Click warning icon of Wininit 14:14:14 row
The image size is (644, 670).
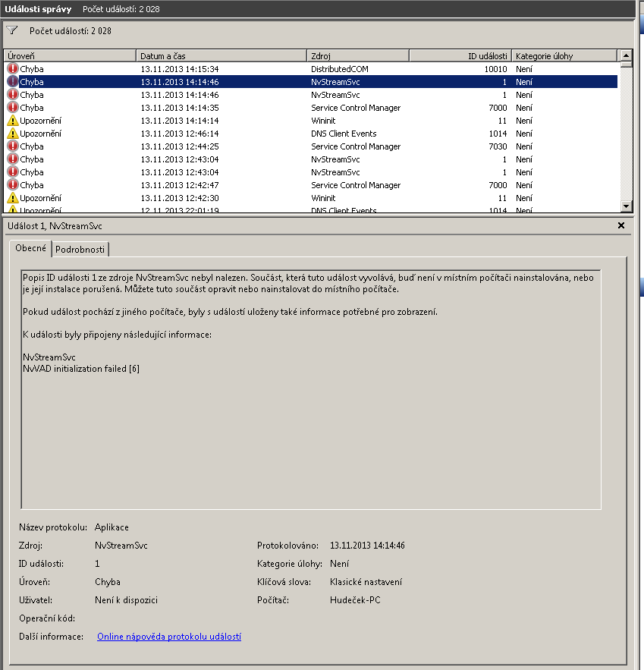point(13,121)
